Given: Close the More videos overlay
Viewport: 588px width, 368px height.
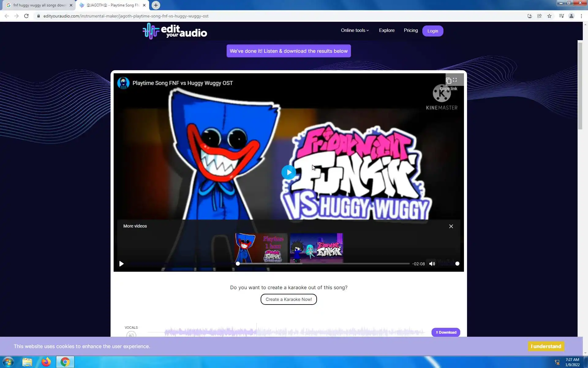Looking at the screenshot, I should point(451,226).
